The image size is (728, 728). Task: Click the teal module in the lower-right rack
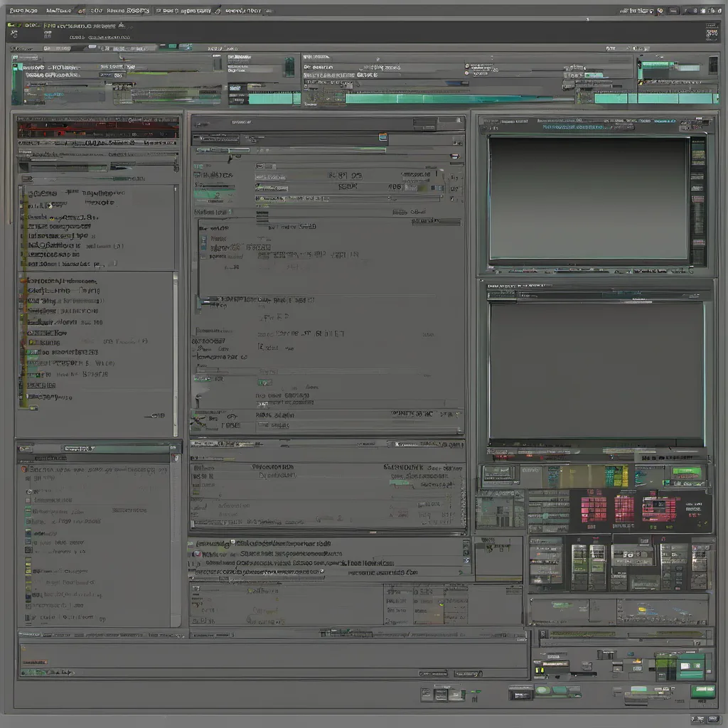[690, 667]
